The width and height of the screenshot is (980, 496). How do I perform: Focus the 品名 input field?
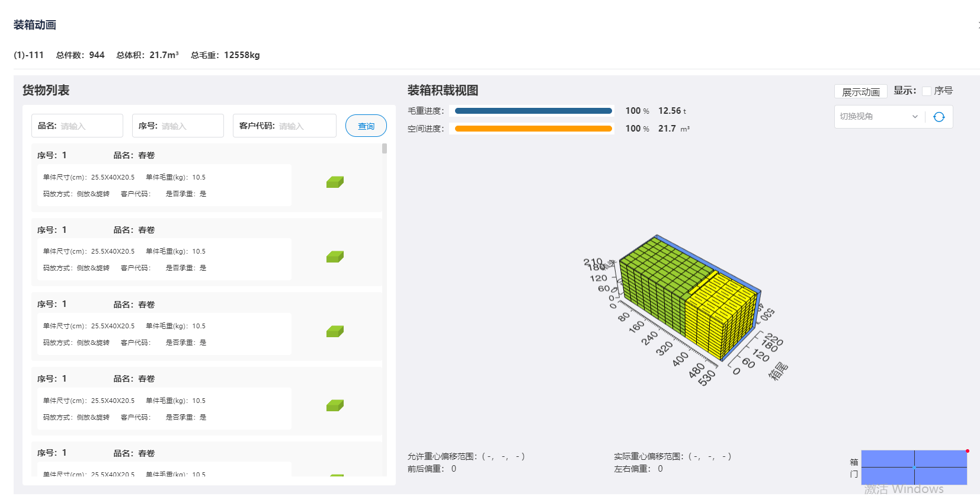point(89,126)
